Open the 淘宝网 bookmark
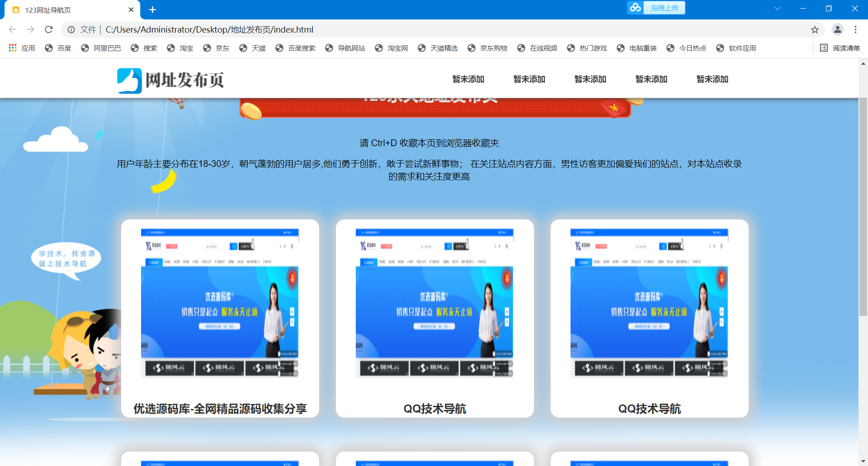Image resolution: width=868 pixels, height=466 pixels. point(392,48)
